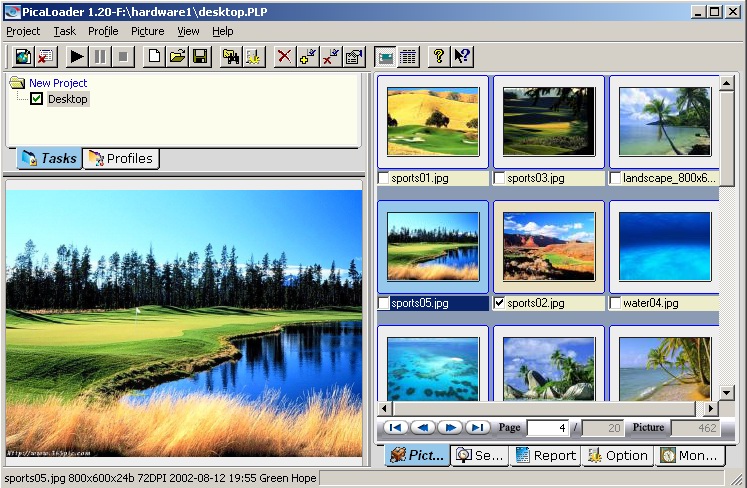Toggle the Desktop task checkbox in tree
Screen dimensions: 747x488
(37, 99)
